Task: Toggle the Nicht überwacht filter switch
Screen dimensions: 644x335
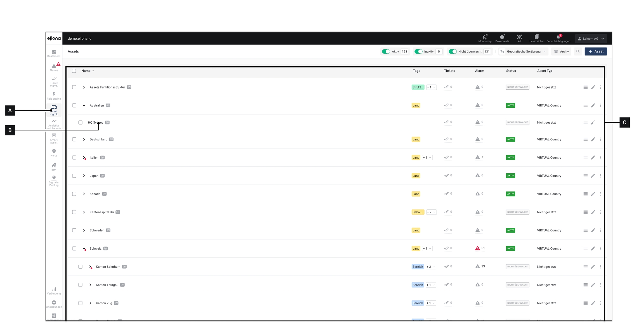Action: click(452, 51)
